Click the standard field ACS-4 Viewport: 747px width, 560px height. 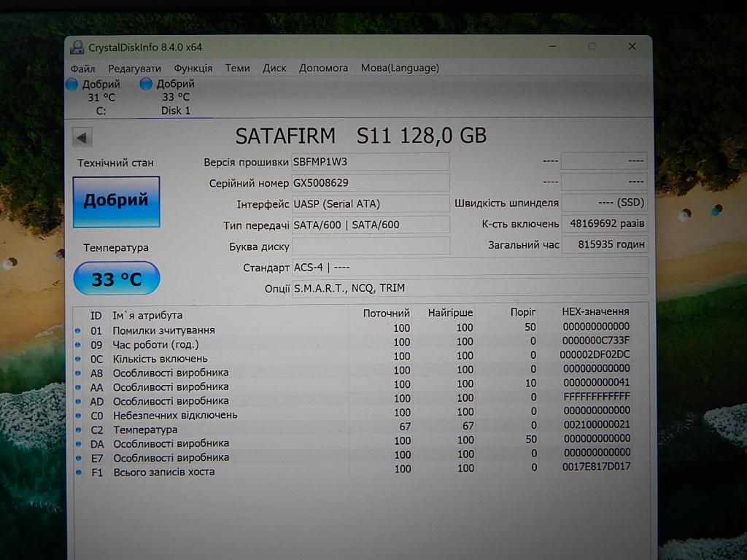(x=470, y=267)
